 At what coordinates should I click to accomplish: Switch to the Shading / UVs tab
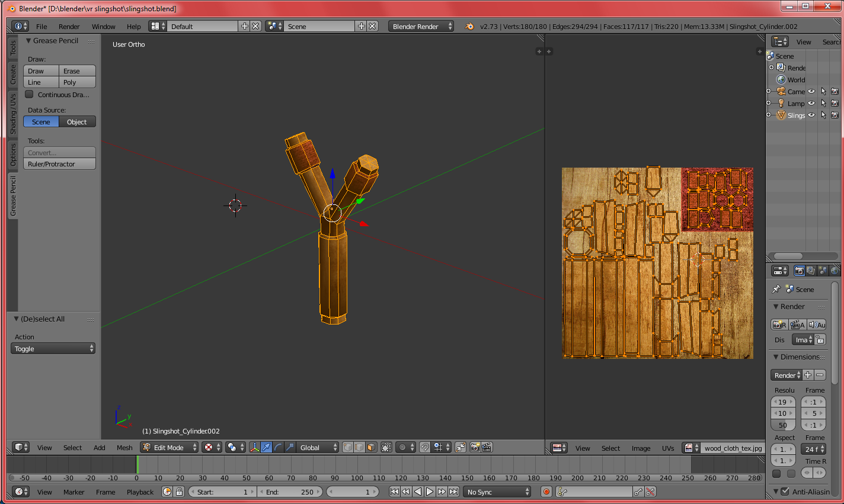pos(13,113)
